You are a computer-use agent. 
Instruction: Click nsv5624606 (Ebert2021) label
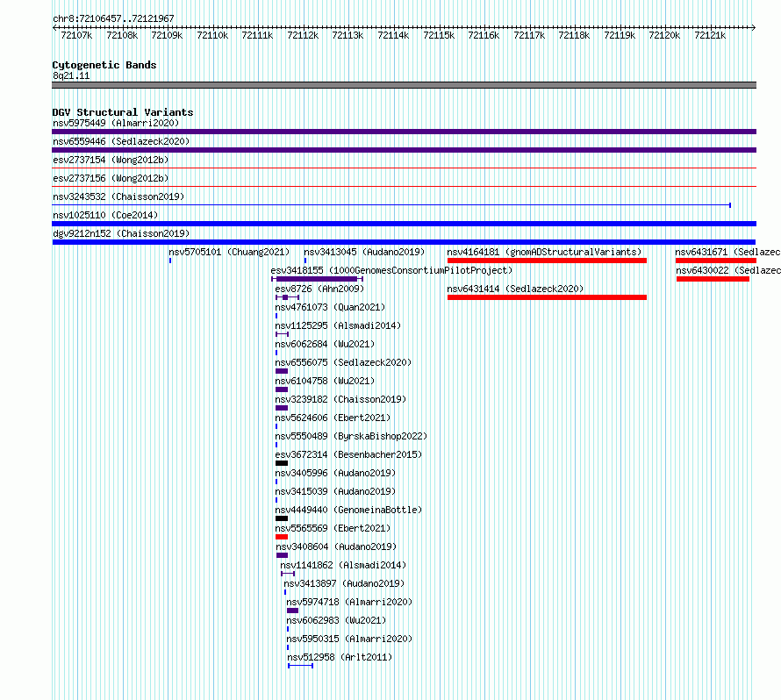pos(333,418)
